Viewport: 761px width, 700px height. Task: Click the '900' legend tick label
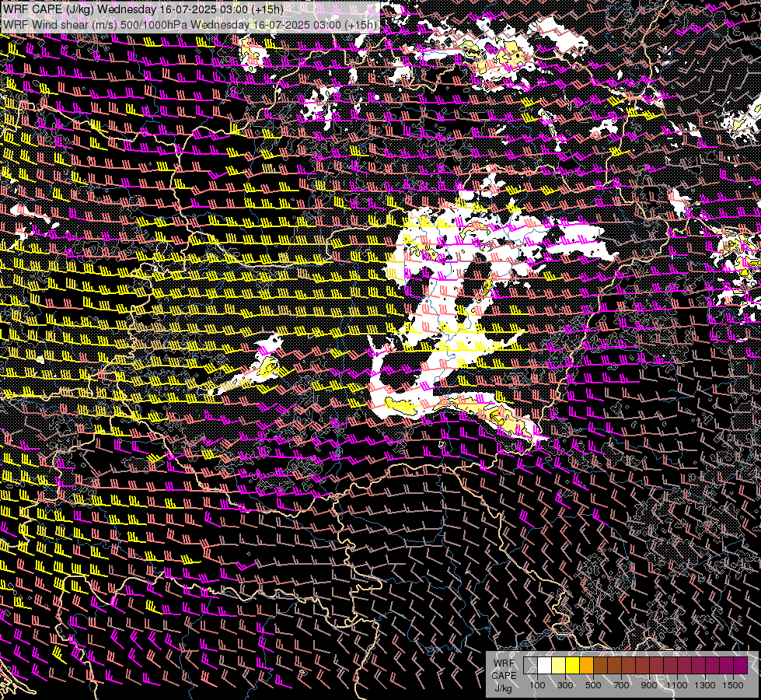pos(649,685)
